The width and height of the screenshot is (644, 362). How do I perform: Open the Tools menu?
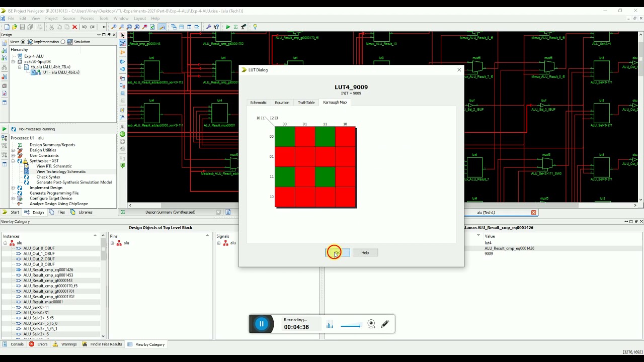(x=104, y=19)
